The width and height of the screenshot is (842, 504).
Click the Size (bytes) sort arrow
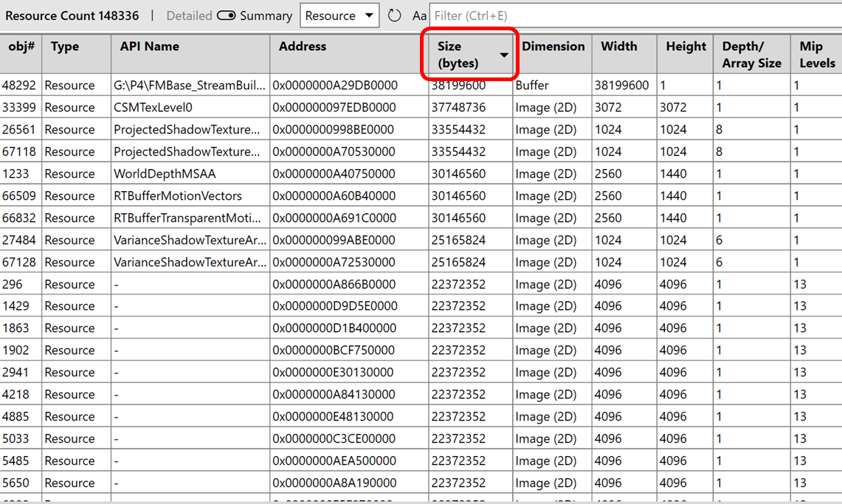tap(504, 55)
